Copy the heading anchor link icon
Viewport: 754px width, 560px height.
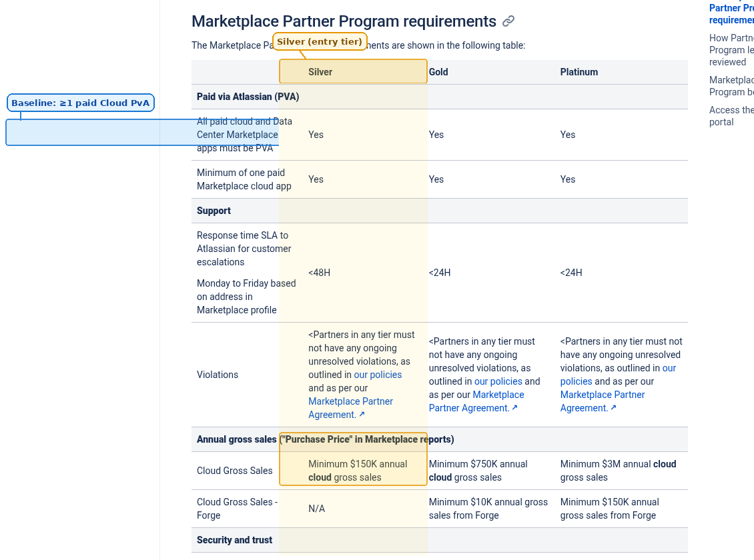(508, 21)
